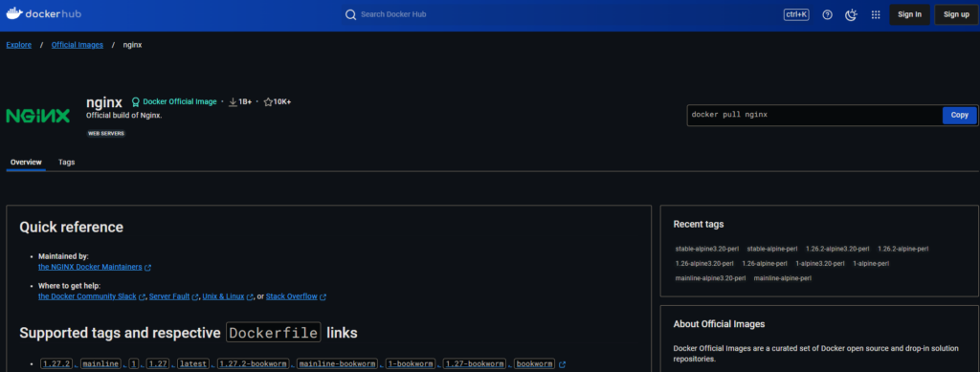Screen dimensions: 980x372
Task: Click the mainline tag
Action: click(100, 364)
